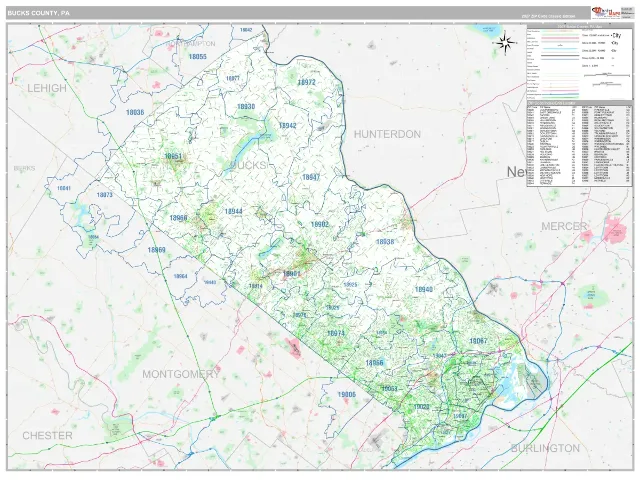Select ZIP code 18972 label
This screenshot has width=640, height=480.
pos(307,82)
